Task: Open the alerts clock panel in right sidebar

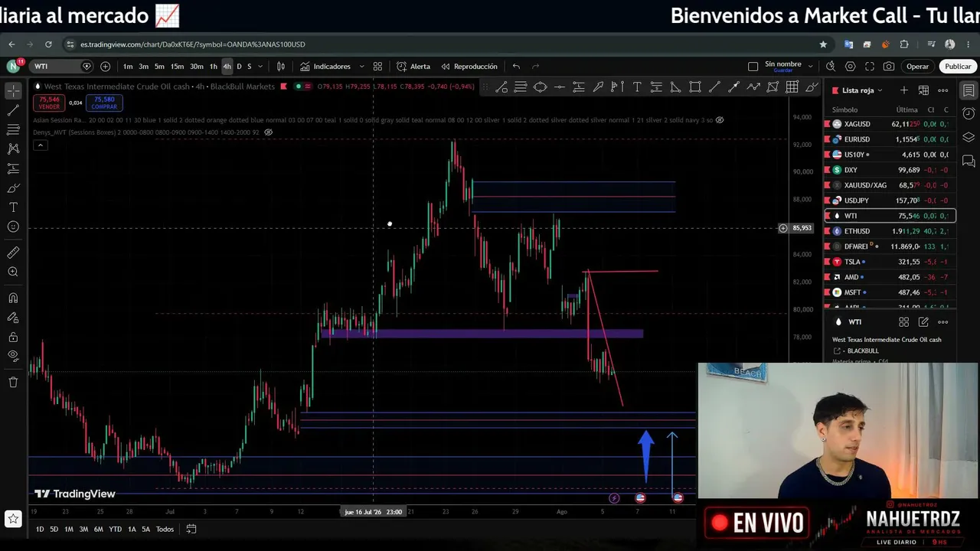Action: [x=969, y=114]
